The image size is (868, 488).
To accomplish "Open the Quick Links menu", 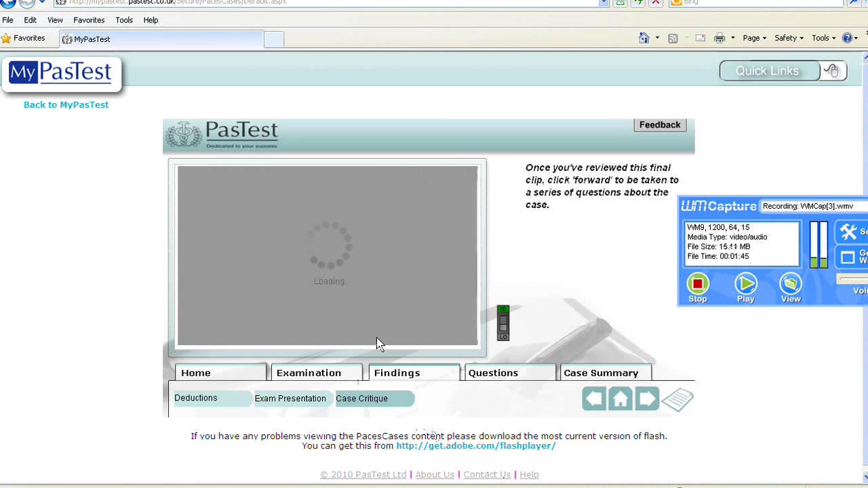I will click(x=768, y=70).
